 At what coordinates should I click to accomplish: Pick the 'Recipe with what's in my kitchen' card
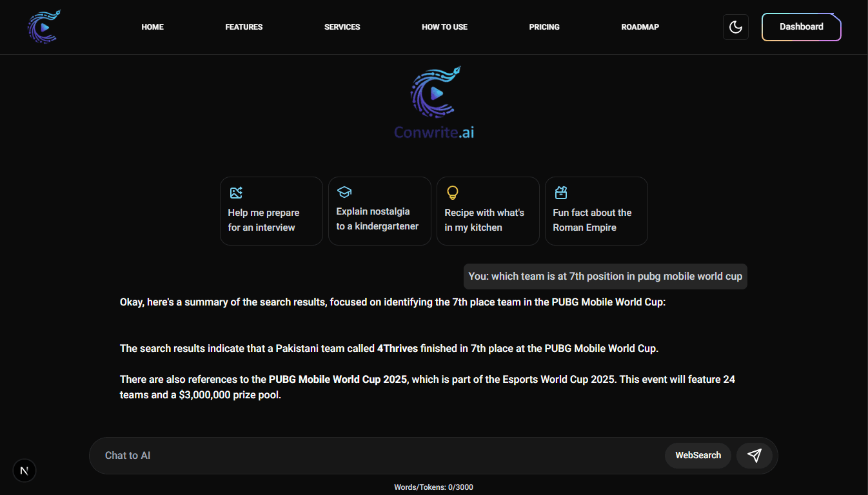[x=488, y=211]
